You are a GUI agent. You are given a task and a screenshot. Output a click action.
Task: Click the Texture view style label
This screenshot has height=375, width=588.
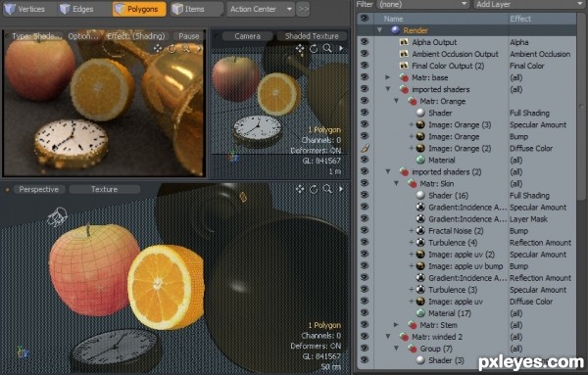point(104,190)
